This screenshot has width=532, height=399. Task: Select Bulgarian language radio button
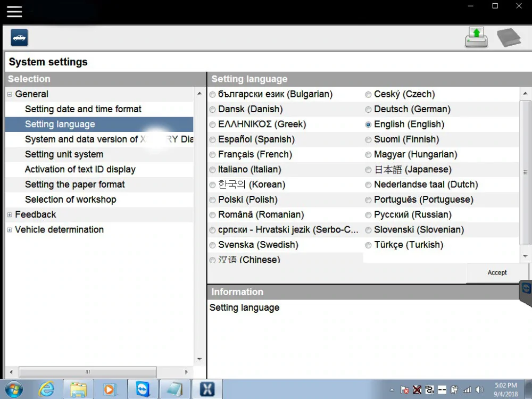212,95
